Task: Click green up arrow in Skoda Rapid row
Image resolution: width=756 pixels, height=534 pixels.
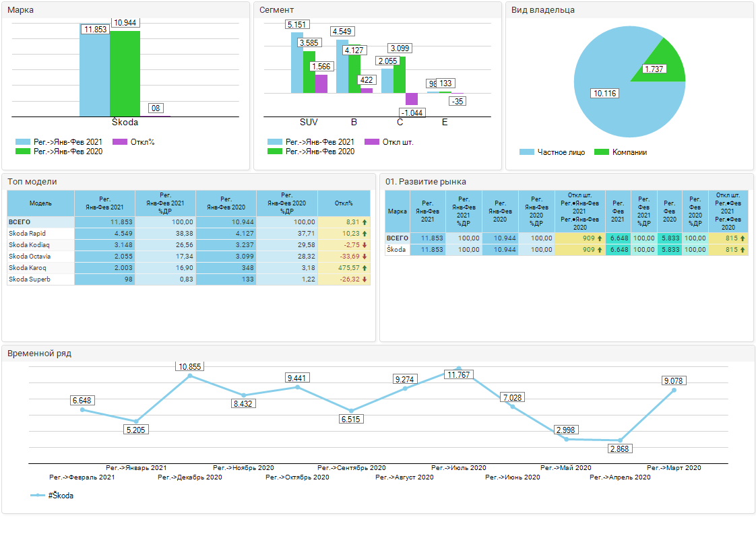Action: click(x=365, y=233)
